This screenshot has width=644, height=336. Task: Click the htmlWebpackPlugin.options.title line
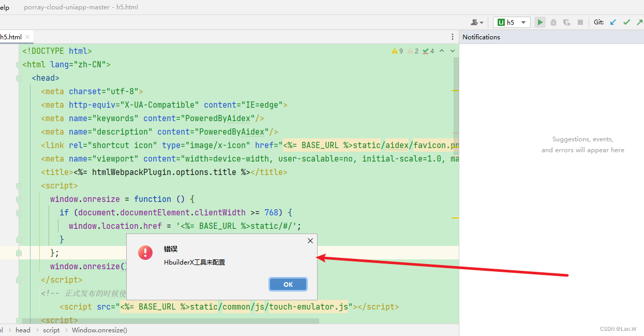click(164, 172)
